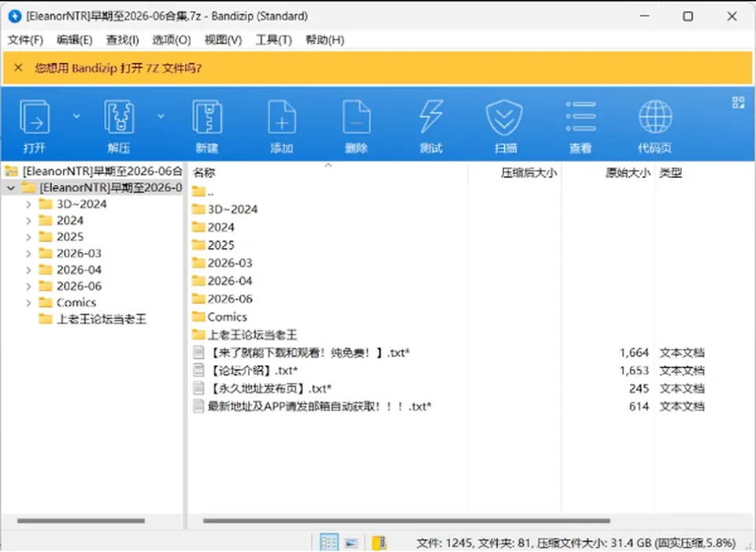This screenshot has height=552, width=756.
Task: Click the Code page (代码页) globe icon
Action: 655,117
